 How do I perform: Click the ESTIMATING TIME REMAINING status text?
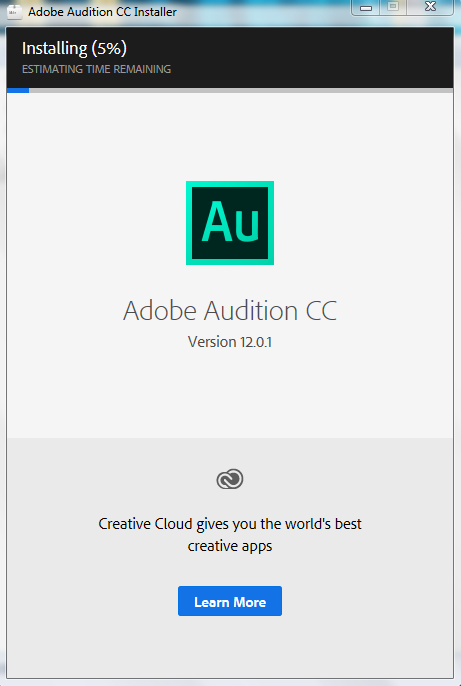click(96, 69)
